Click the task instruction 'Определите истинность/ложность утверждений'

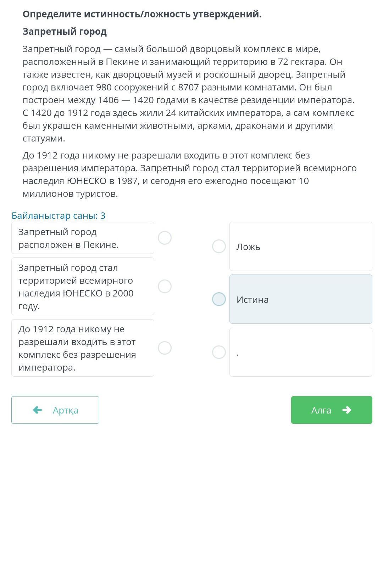(142, 14)
